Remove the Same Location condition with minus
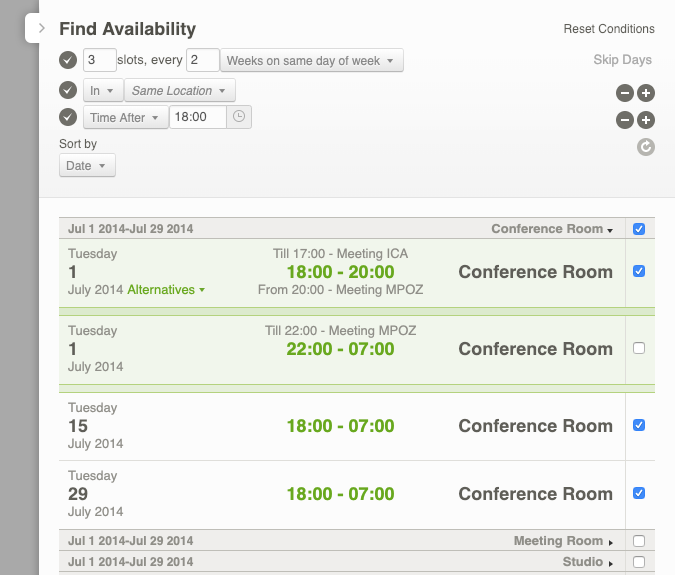675x575 pixels. tap(625, 93)
